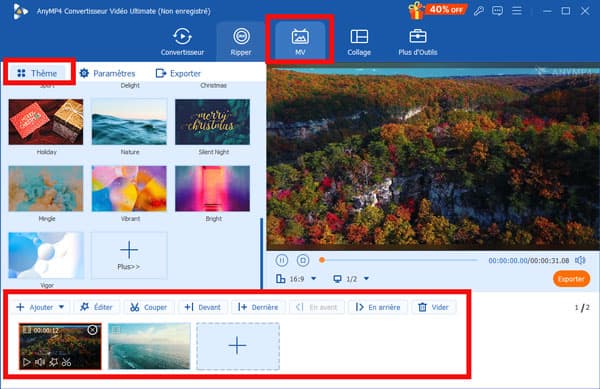
Task: Open the 1/2 preview quality dropdown
Action: coord(351,279)
